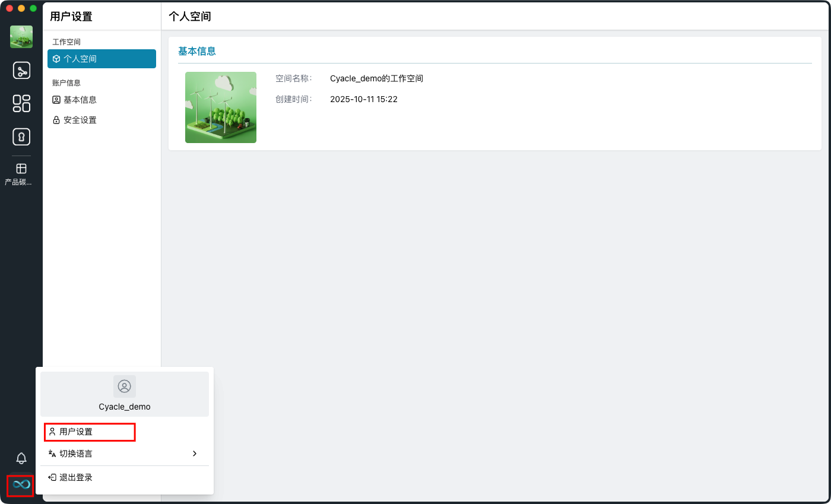
Task: Click the 基本信息 section heading link
Action: click(x=196, y=51)
